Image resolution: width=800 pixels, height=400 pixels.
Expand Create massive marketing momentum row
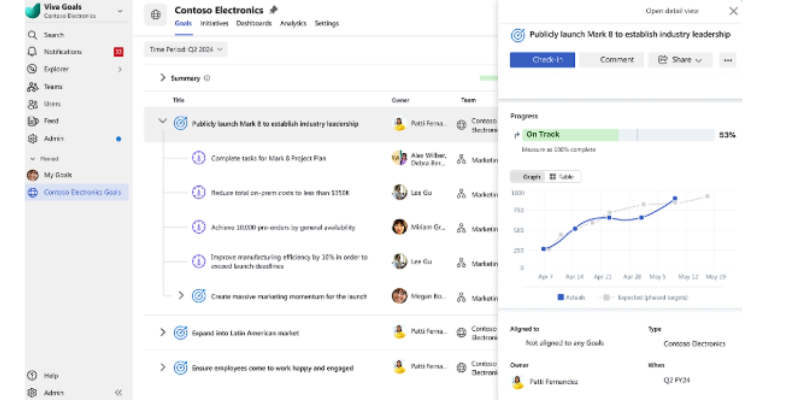click(x=181, y=295)
